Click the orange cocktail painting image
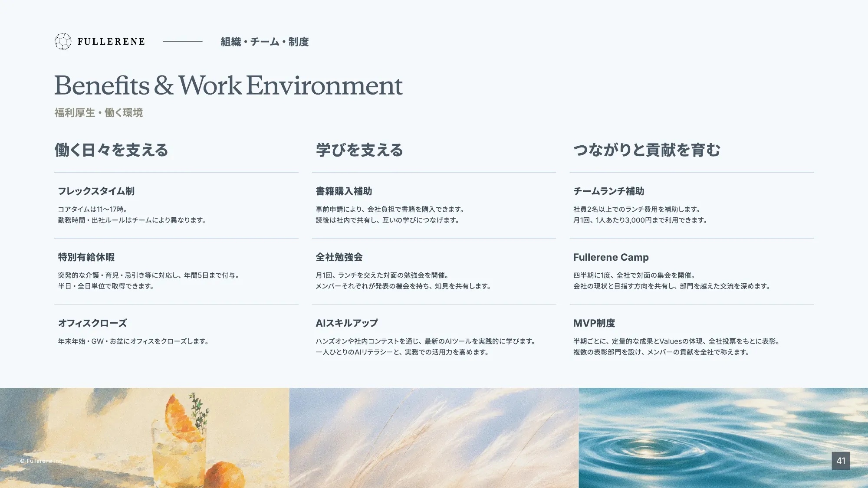The image size is (868, 488). (145, 438)
